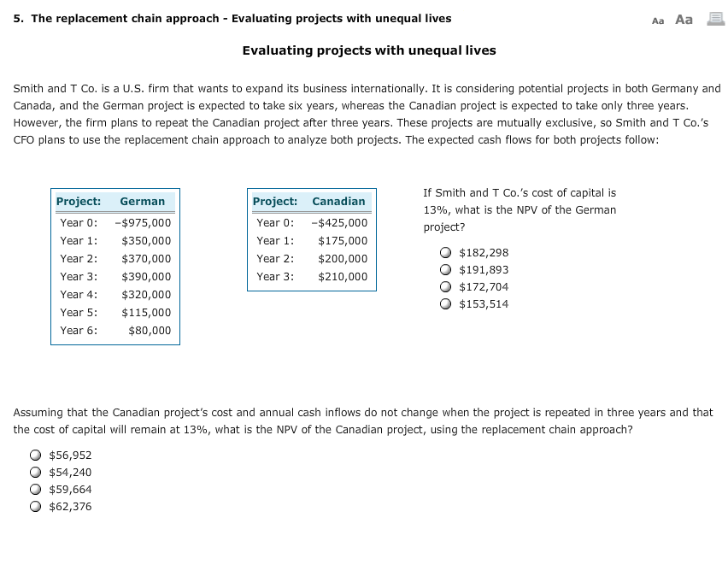Click German Year 6 cash flow $80,000

(x=150, y=331)
